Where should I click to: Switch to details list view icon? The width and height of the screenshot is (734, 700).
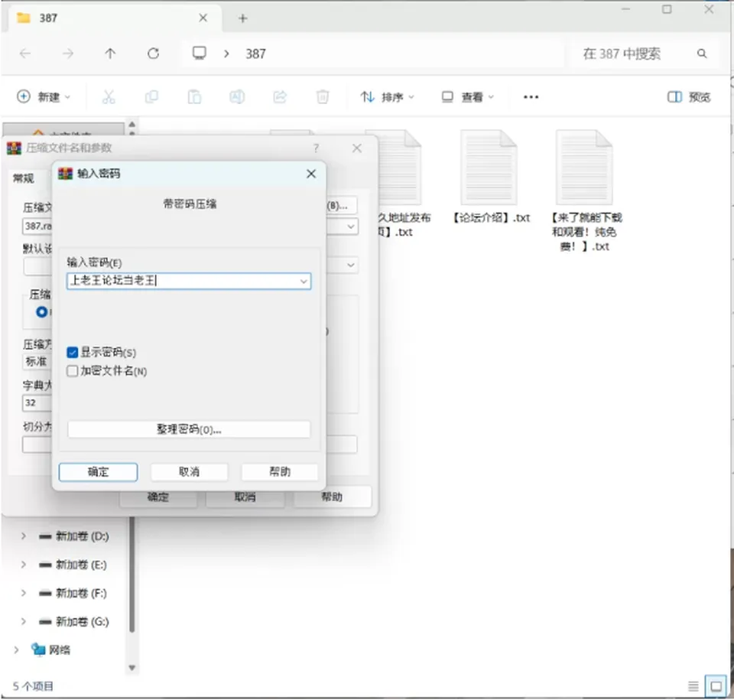point(693,686)
